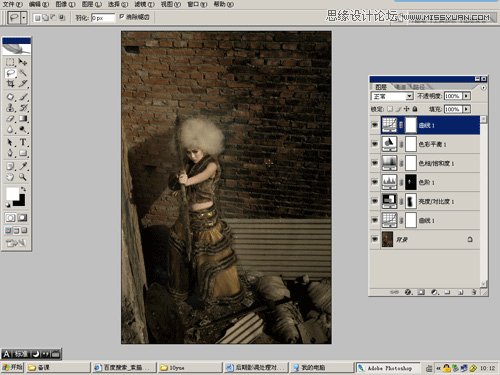The width and height of the screenshot is (500, 375).
Task: Hide the lower 曲线 1 layer
Action: pyautogui.click(x=375, y=220)
